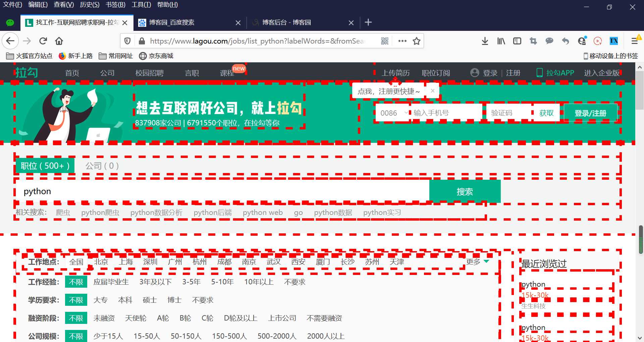Select 不限 for 融资阶段

point(76,318)
